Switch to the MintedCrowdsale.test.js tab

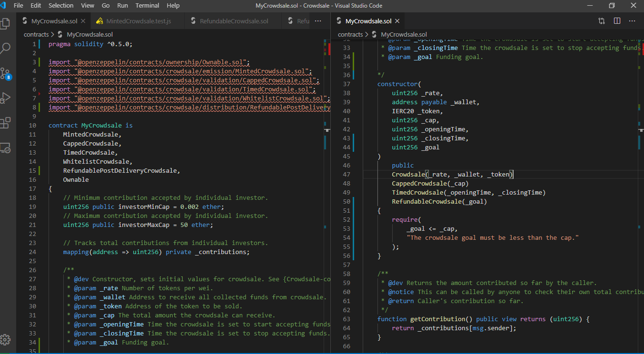pos(138,21)
